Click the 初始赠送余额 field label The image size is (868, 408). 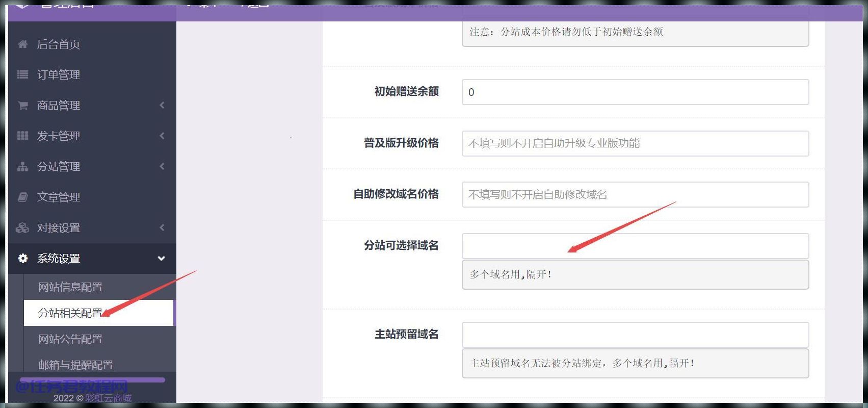[406, 91]
